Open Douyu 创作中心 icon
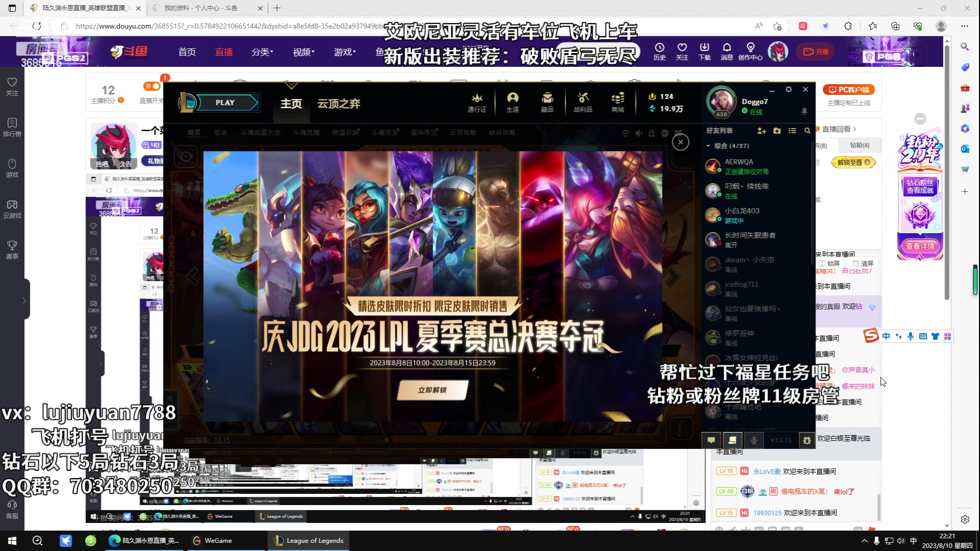The height and width of the screenshot is (551, 980). point(750,52)
